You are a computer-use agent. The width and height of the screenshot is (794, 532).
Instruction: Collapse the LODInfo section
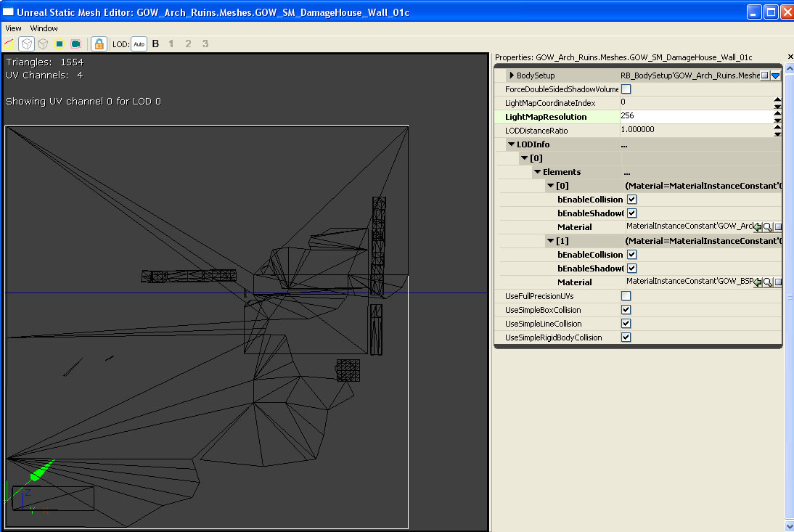point(512,144)
